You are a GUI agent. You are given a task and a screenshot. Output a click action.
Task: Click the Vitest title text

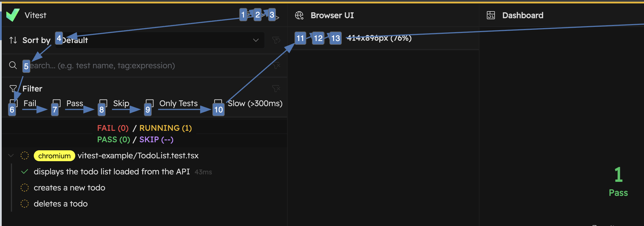click(x=35, y=15)
